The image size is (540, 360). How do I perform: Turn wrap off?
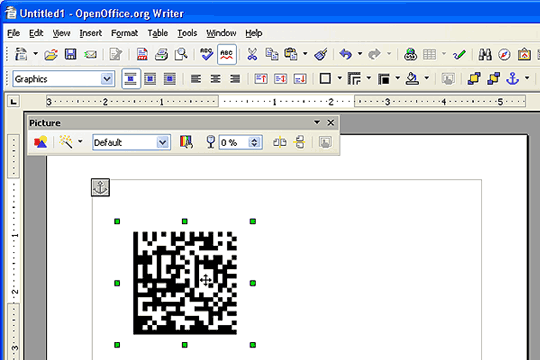[x=131, y=79]
